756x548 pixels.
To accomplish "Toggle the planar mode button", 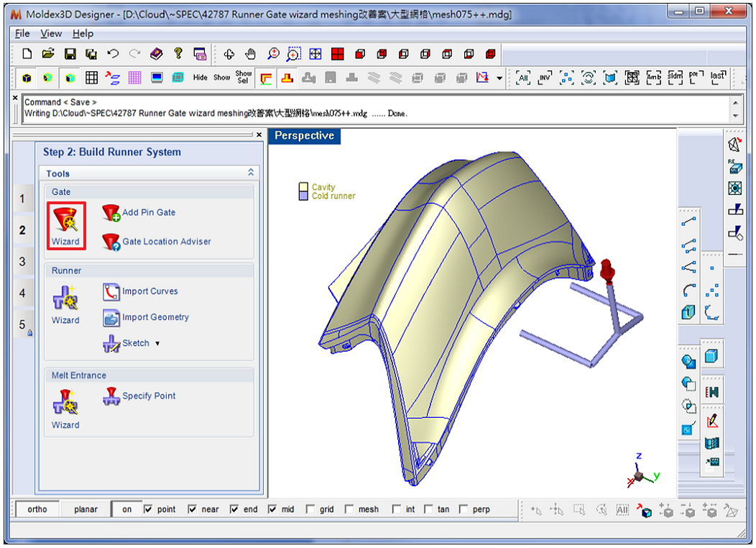I will pyautogui.click(x=86, y=509).
